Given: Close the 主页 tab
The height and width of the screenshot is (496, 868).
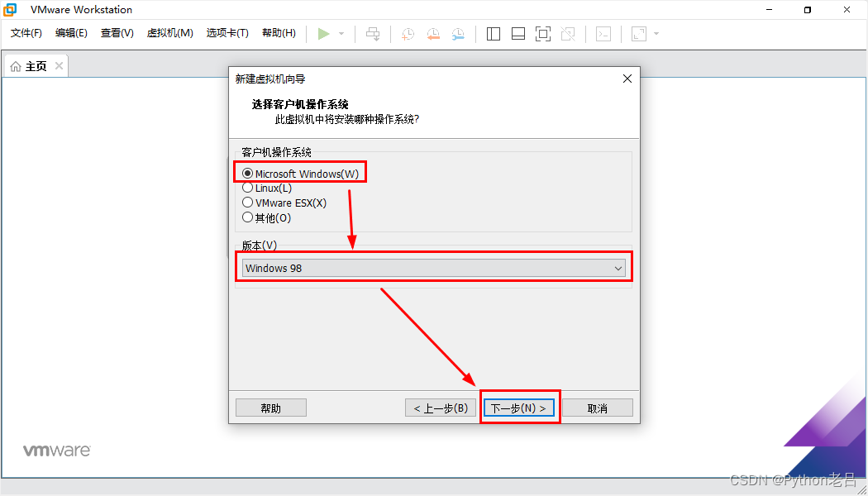Looking at the screenshot, I should (x=59, y=66).
